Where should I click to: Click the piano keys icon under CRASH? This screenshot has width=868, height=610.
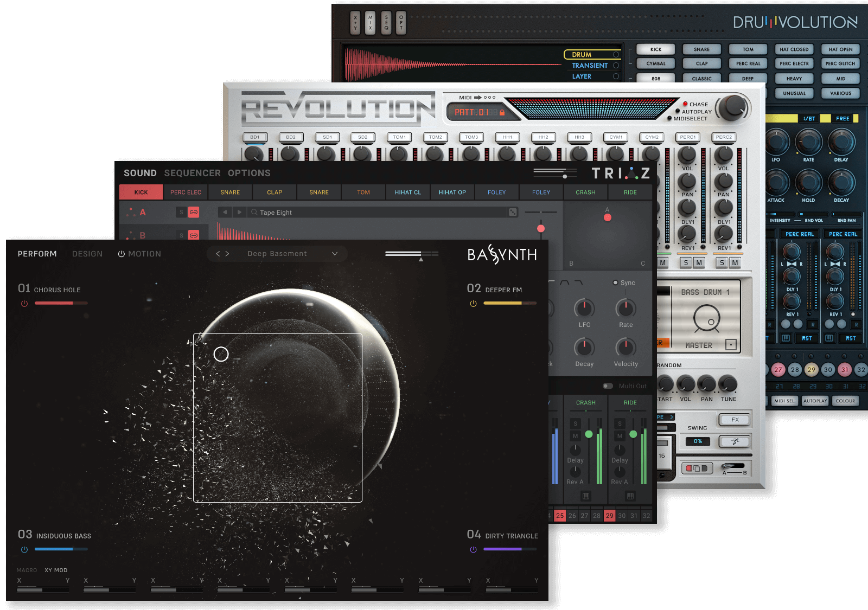coord(585,496)
